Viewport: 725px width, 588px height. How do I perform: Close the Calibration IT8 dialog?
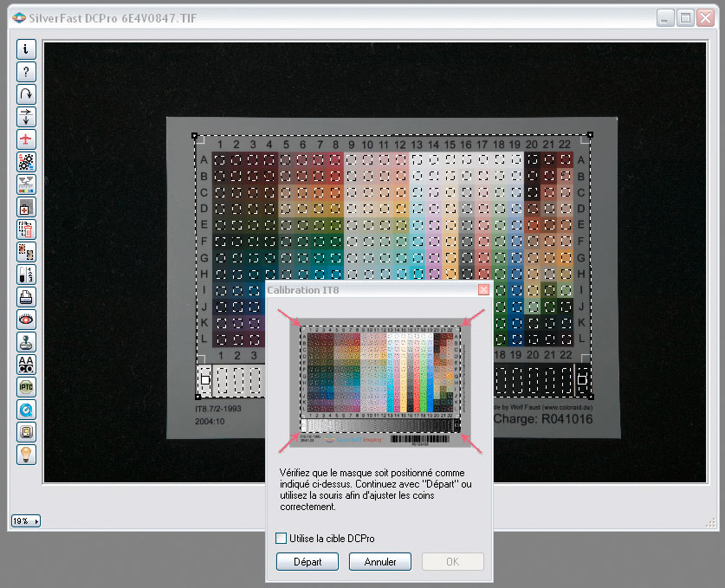point(483,290)
